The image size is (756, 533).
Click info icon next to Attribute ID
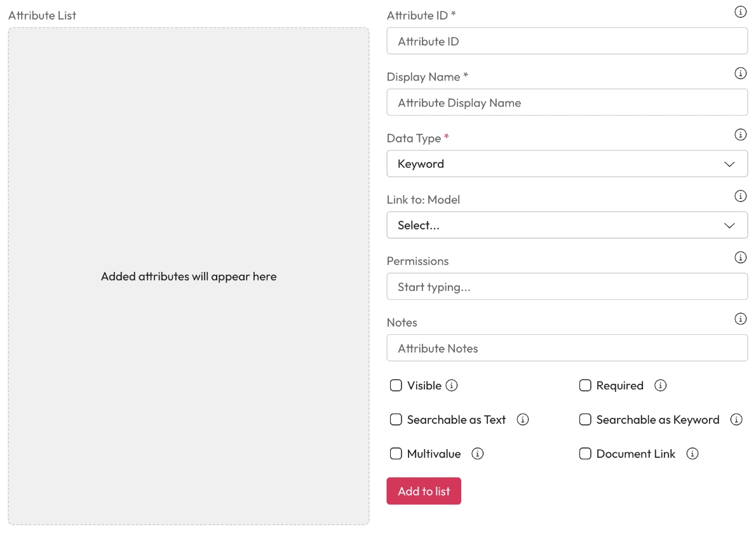[740, 12]
